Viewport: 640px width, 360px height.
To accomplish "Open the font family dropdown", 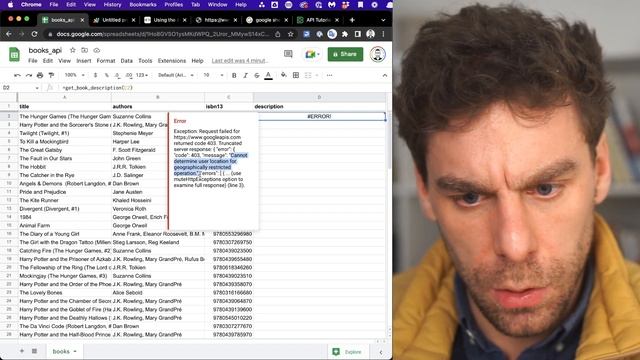I will (x=176, y=75).
